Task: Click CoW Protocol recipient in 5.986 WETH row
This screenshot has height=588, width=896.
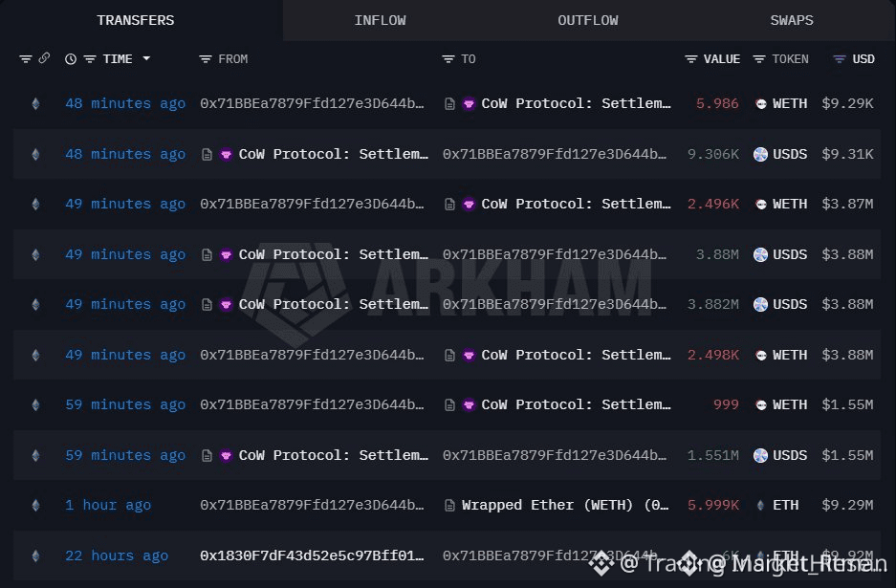Action: coord(576,103)
